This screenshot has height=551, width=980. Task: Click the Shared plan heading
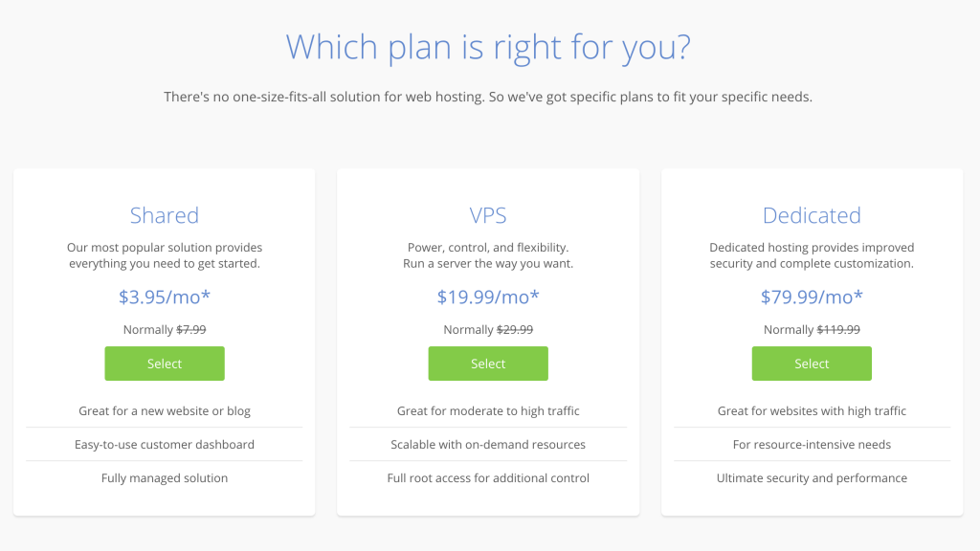click(x=165, y=215)
